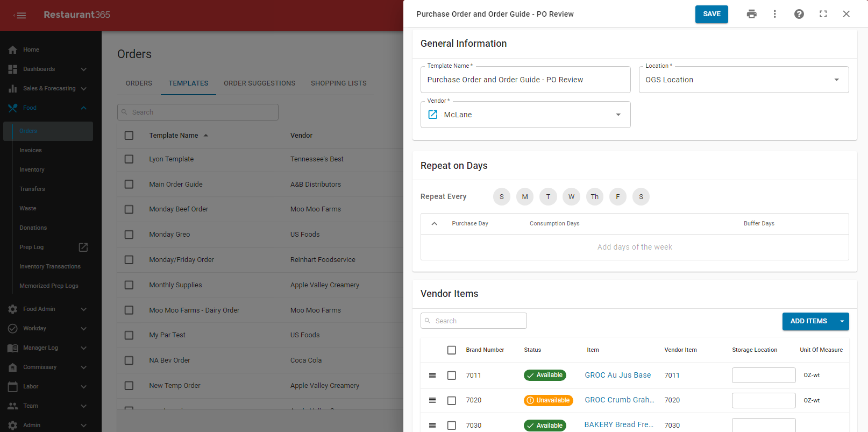Click the Food Admin gear icon
The width and height of the screenshot is (868, 432).
13,309
